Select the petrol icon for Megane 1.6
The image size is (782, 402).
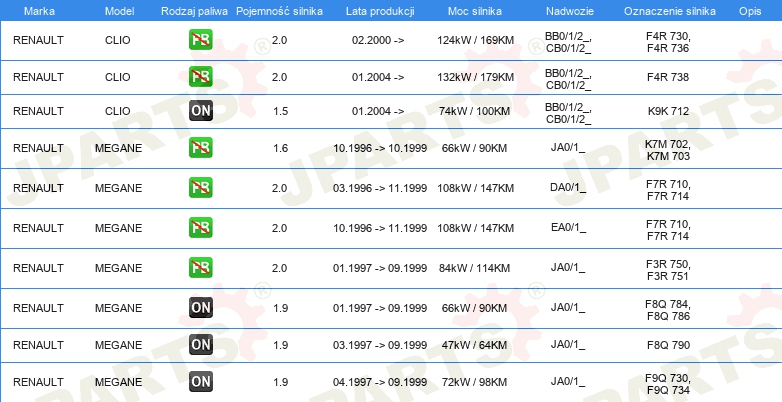click(x=200, y=148)
